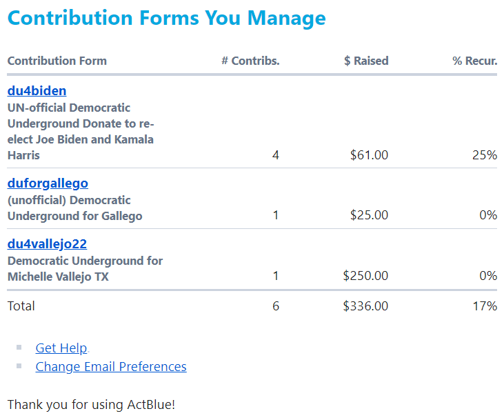Click the bullet icon beside Change Email Preferences

(19, 366)
